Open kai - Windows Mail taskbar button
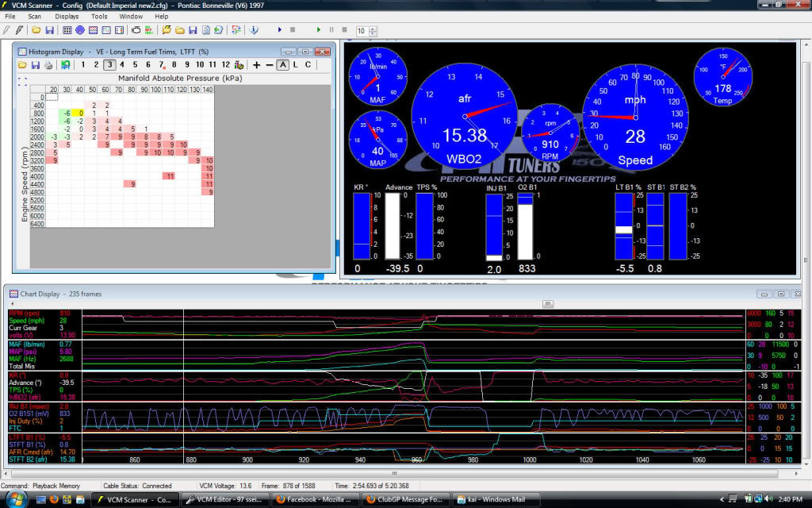This screenshot has width=812, height=508. (x=496, y=500)
